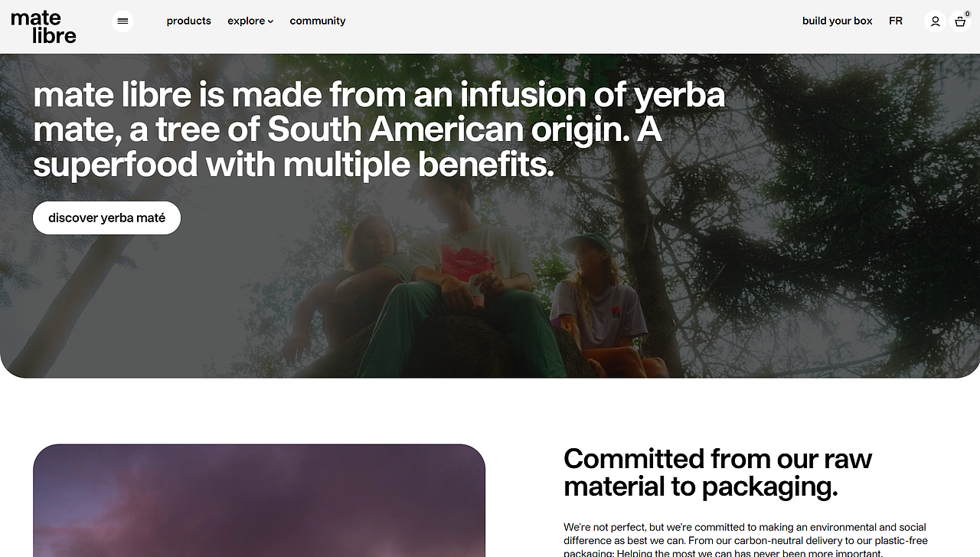Open the purple sky image card
This screenshot has height=557, width=980.
259,501
